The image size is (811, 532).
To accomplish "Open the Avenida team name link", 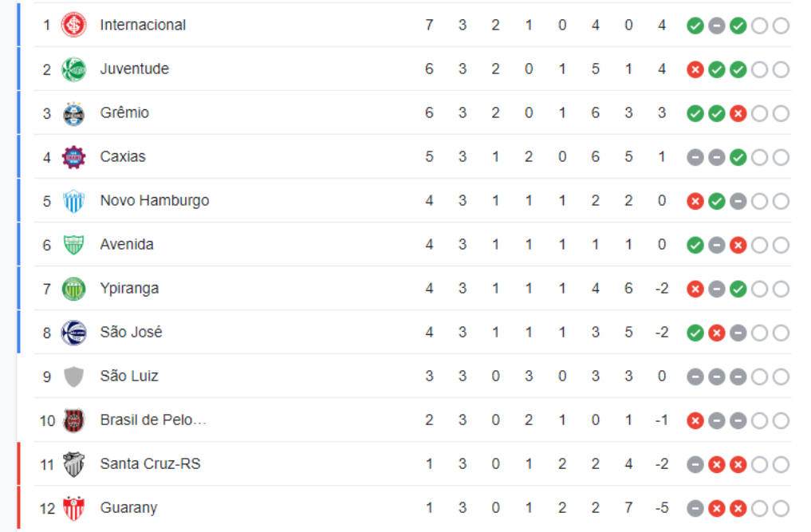I will pos(127,244).
